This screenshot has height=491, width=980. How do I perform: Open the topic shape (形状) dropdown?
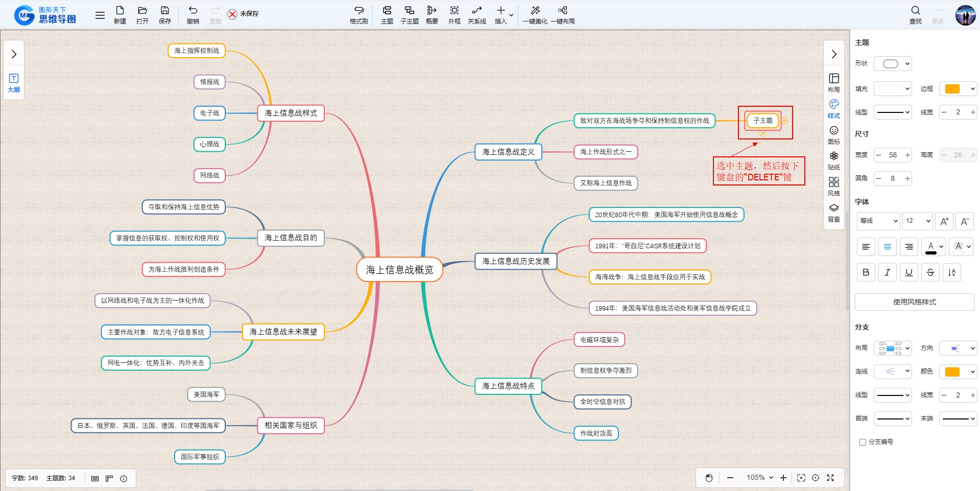click(893, 64)
